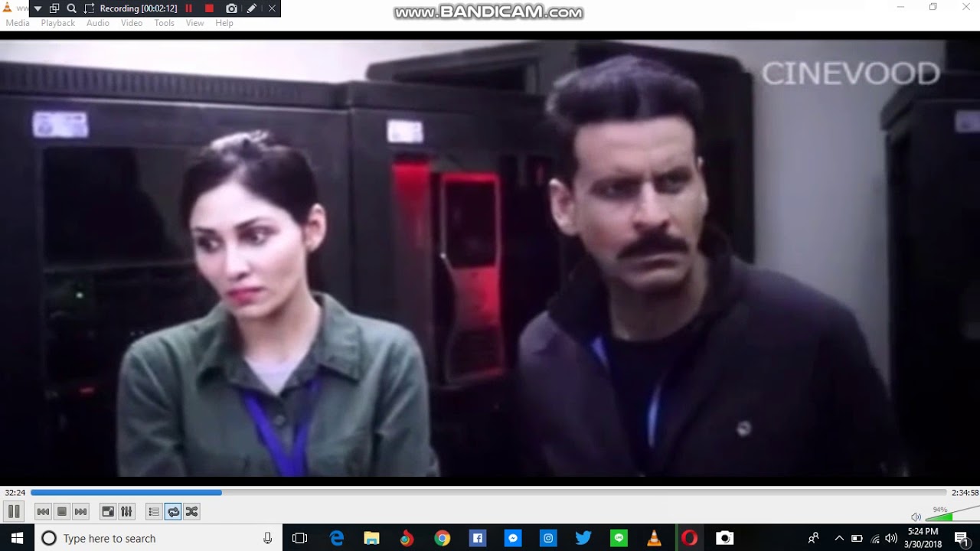Toggle VLC loop repeat mode
Screen dimensions: 980x551
click(x=173, y=511)
